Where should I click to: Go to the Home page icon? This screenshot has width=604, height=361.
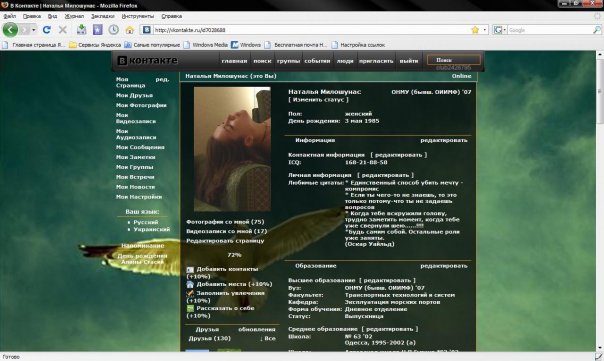pos(130,30)
